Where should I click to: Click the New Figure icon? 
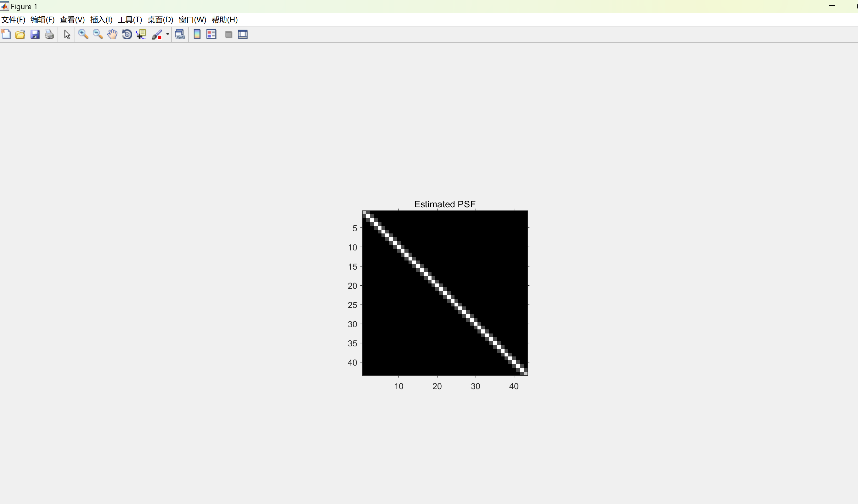tap(6, 34)
